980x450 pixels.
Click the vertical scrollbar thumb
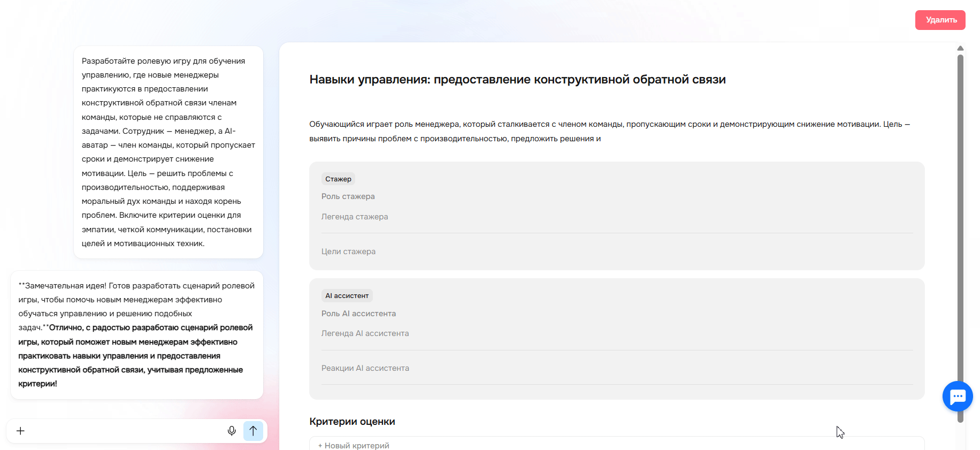tap(960, 235)
